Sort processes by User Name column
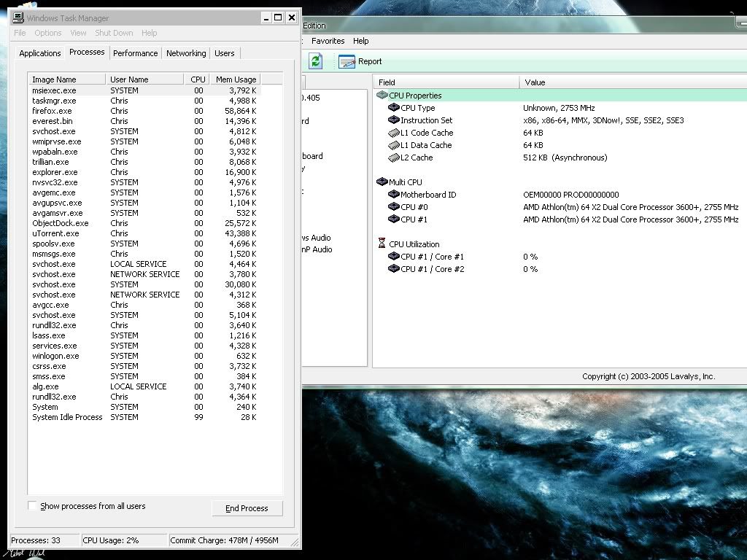Image resolution: width=747 pixels, height=560 pixels. click(x=145, y=79)
